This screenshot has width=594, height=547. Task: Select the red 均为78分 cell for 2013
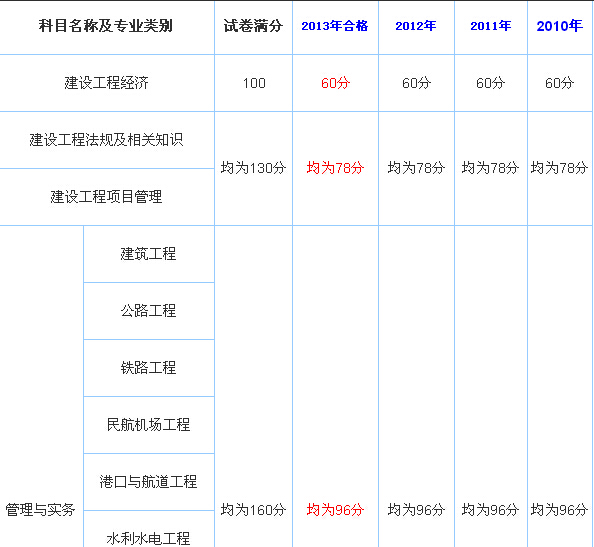click(x=335, y=168)
